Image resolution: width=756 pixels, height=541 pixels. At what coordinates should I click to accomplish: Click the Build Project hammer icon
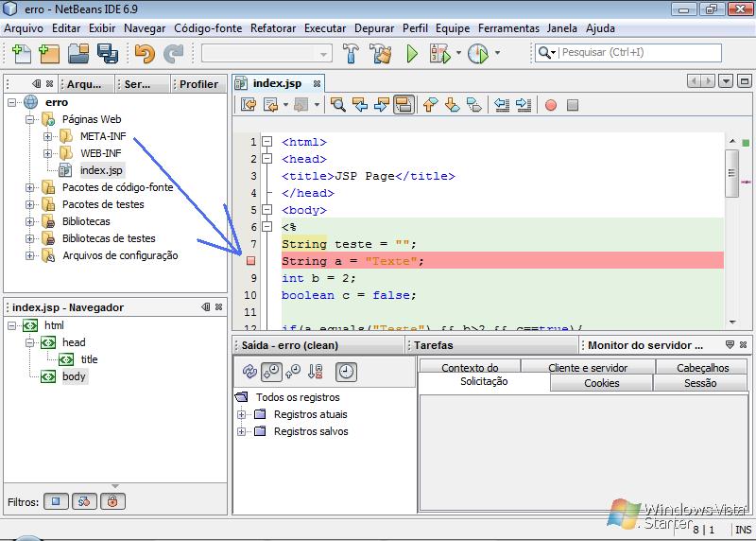click(x=351, y=53)
